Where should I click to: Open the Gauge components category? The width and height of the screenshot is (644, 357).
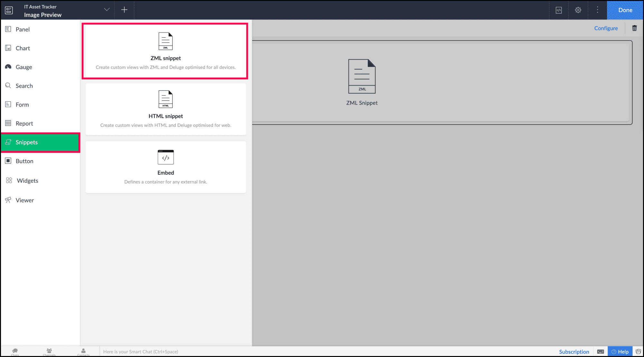(x=24, y=67)
